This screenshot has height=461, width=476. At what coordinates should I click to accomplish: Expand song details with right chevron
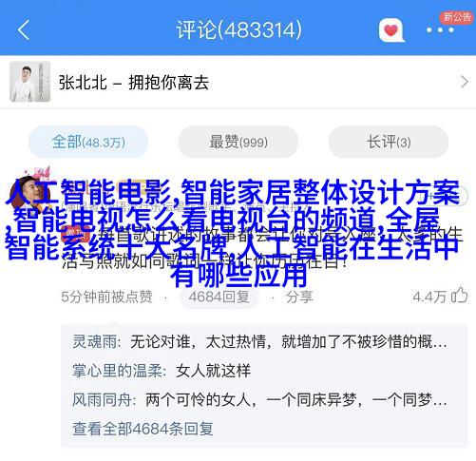pyautogui.click(x=465, y=82)
